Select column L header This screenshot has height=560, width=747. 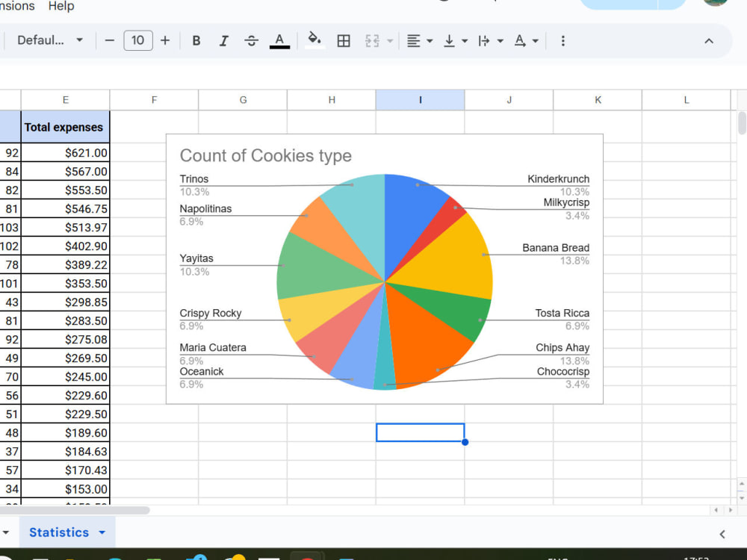[x=686, y=100]
